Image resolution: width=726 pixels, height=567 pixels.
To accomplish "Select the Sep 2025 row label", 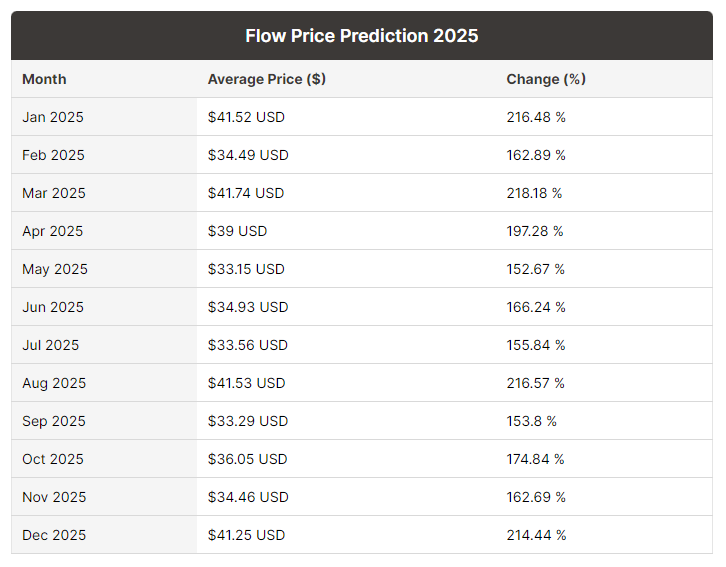I will pos(54,421).
